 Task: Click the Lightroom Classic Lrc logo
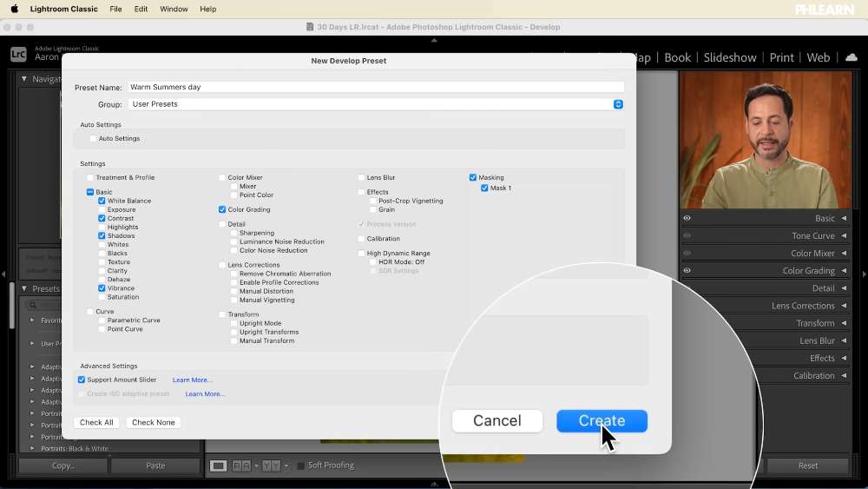point(18,54)
